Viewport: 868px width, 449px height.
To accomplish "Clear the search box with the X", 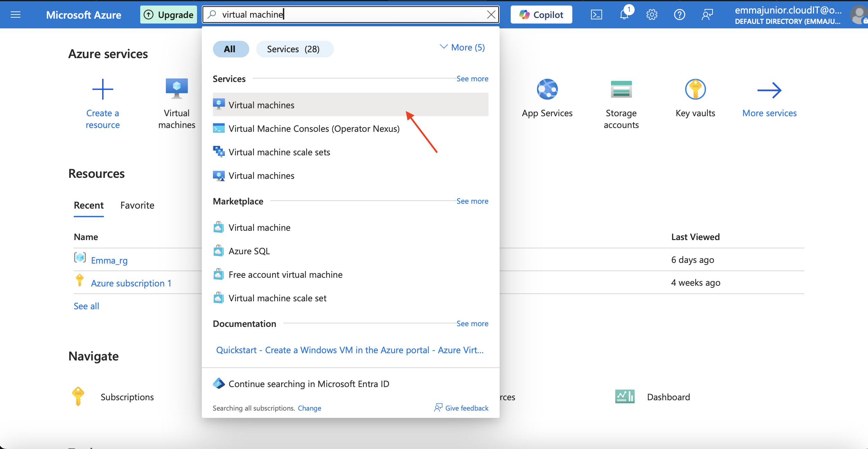I will coord(491,15).
